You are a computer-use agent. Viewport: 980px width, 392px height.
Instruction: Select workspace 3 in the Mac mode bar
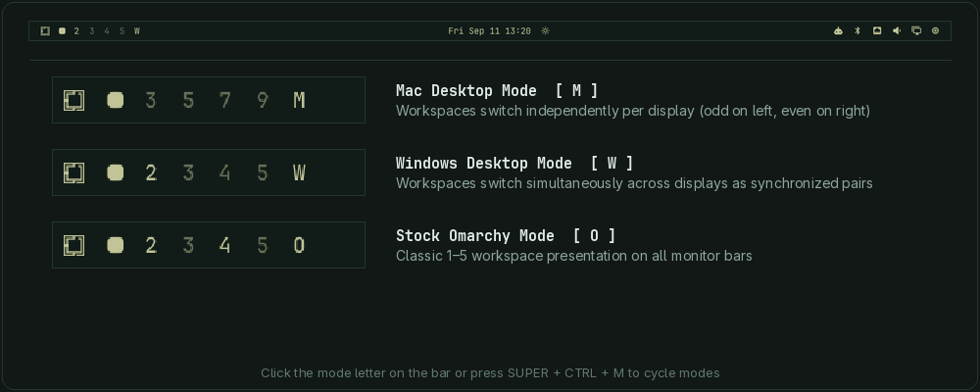[x=150, y=100]
